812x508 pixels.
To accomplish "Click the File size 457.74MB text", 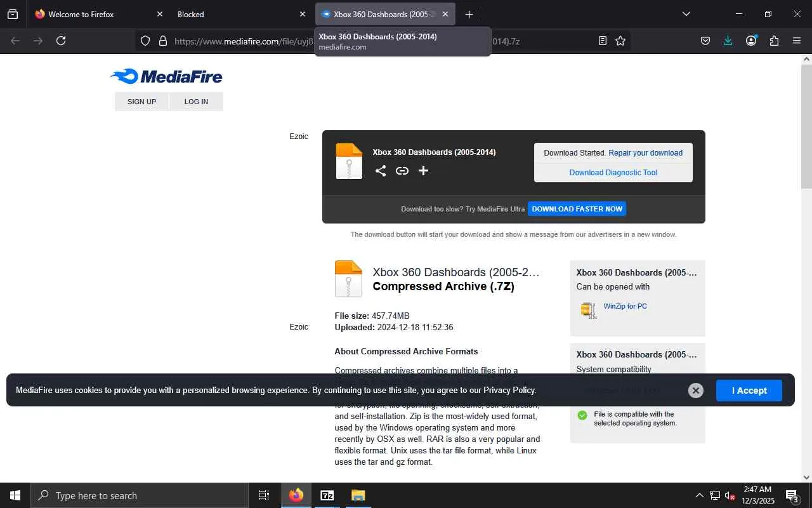I will coord(372,316).
